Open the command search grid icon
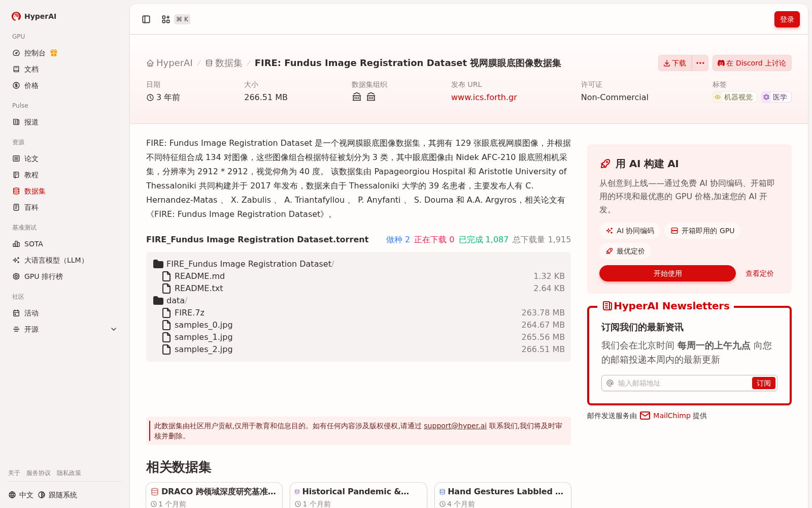 [165, 19]
